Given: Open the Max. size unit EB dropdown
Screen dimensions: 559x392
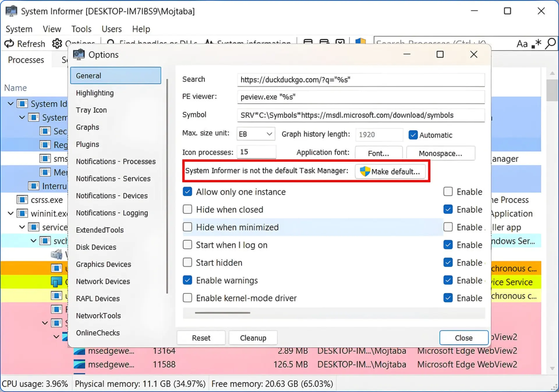Looking at the screenshot, I should (x=256, y=134).
